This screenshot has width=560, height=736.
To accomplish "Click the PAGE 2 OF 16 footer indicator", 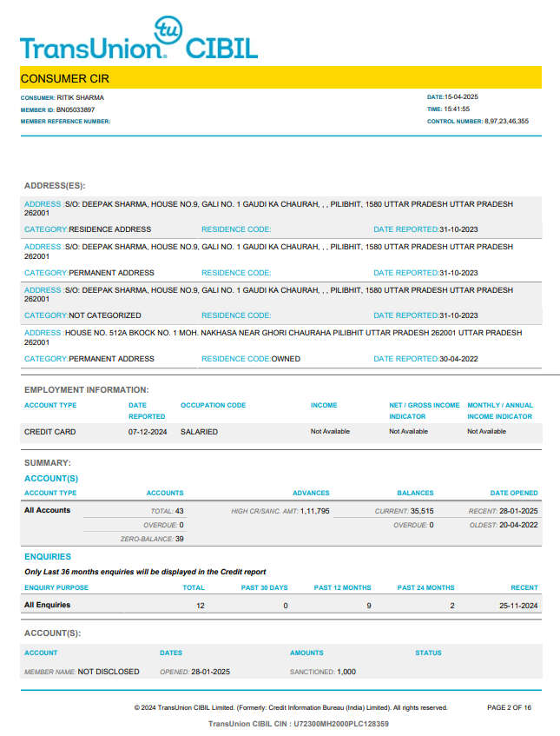I will pos(509,707).
